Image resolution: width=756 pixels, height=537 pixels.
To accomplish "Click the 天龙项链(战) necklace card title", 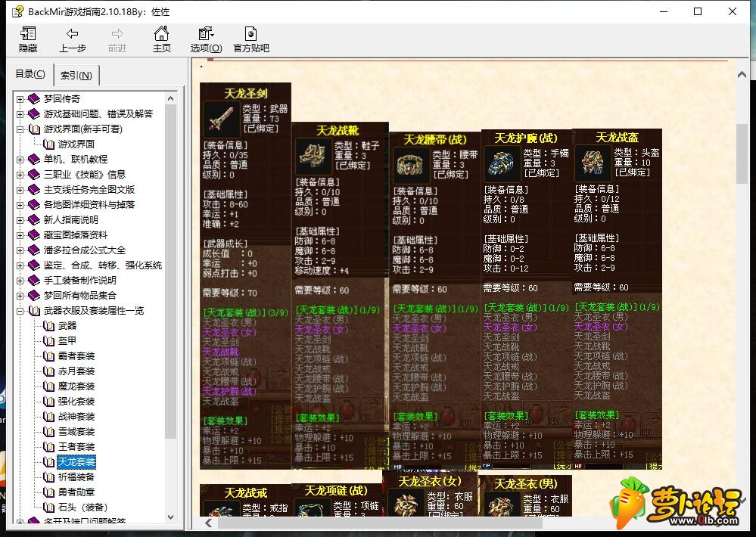I will pos(336,490).
